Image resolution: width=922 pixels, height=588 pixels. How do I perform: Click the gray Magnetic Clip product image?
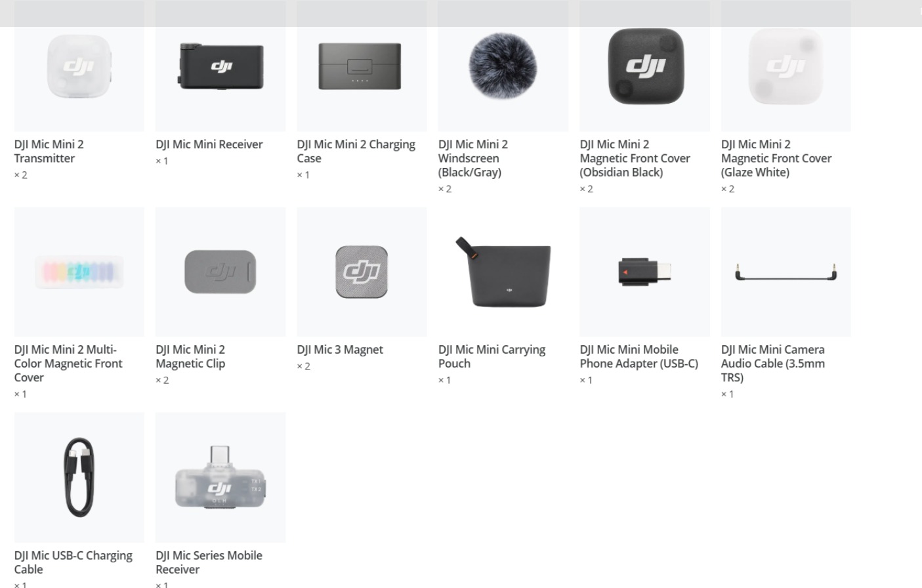[220, 272]
